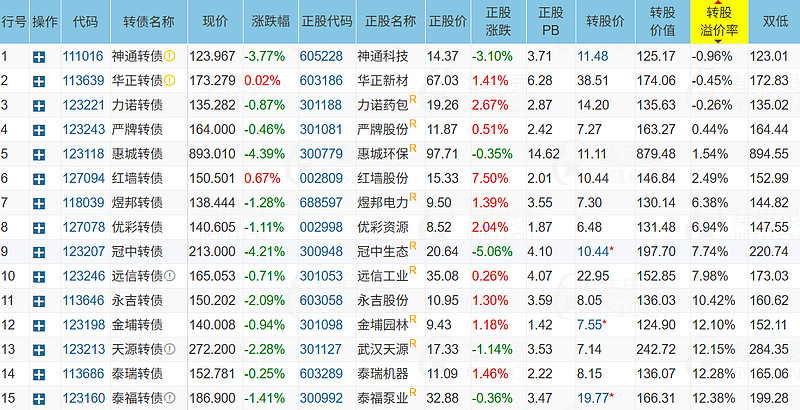Image resolution: width=800 pixels, height=410 pixels.
Task: Open conversion price link 11.48
Action: [x=593, y=56]
